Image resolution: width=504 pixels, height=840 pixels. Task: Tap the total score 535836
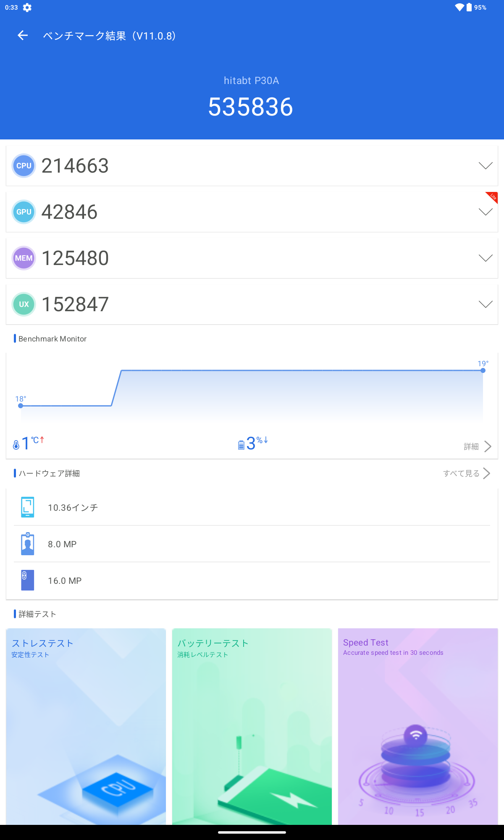pos(251,107)
